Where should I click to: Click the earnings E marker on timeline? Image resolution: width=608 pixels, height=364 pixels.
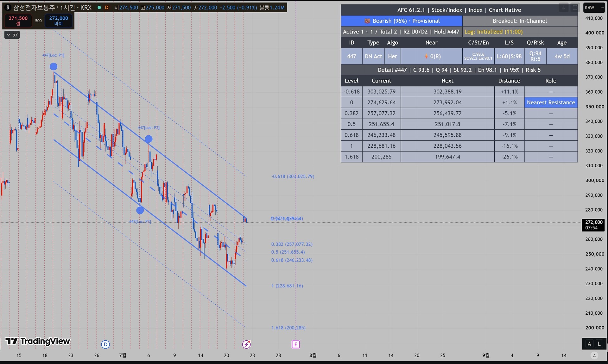click(x=295, y=344)
